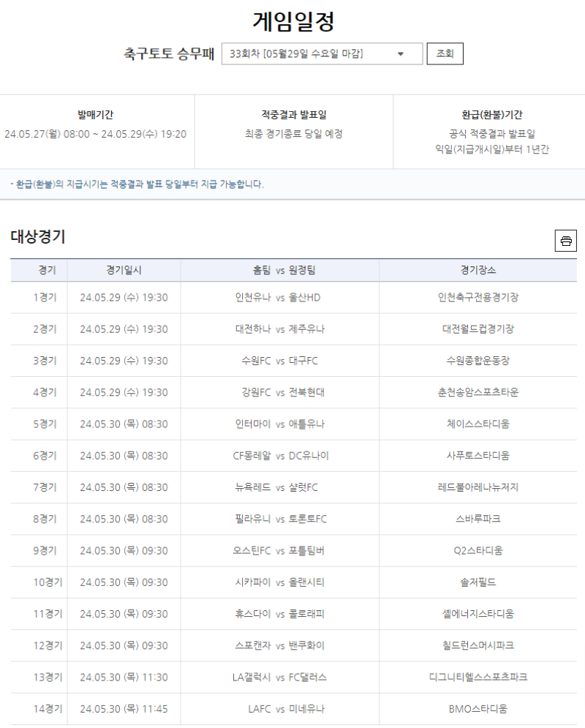The width and height of the screenshot is (585, 728).
Task: Click the 적중결과 발표일 heading
Action: click(294, 115)
